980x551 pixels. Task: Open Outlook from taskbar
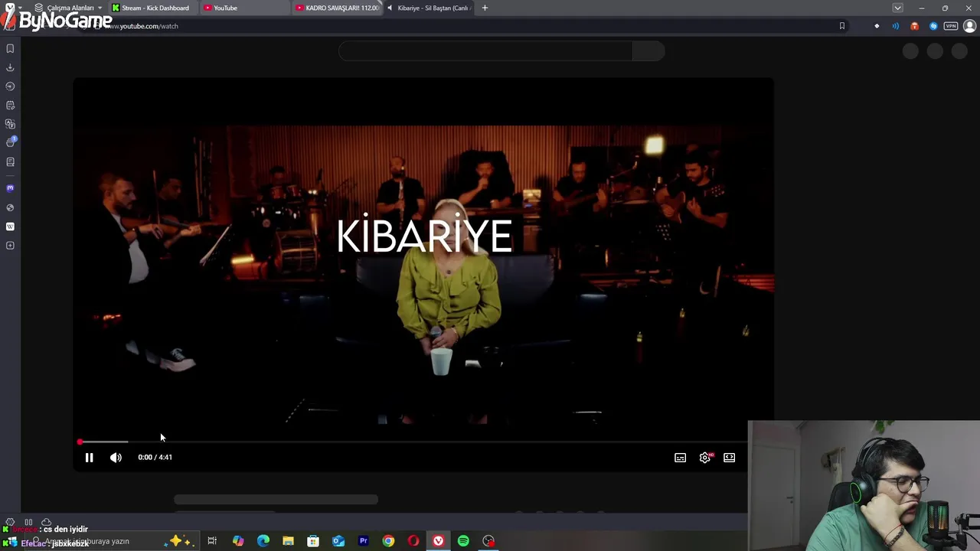point(338,542)
